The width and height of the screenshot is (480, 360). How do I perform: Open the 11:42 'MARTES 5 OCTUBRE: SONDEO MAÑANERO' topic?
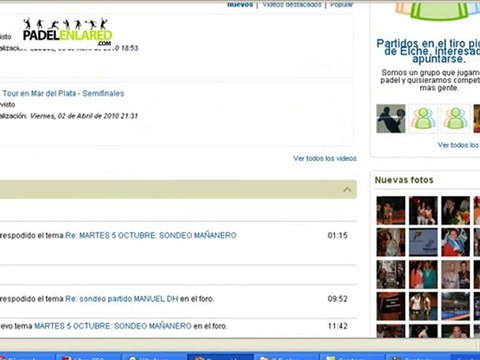pyautogui.click(x=113, y=326)
